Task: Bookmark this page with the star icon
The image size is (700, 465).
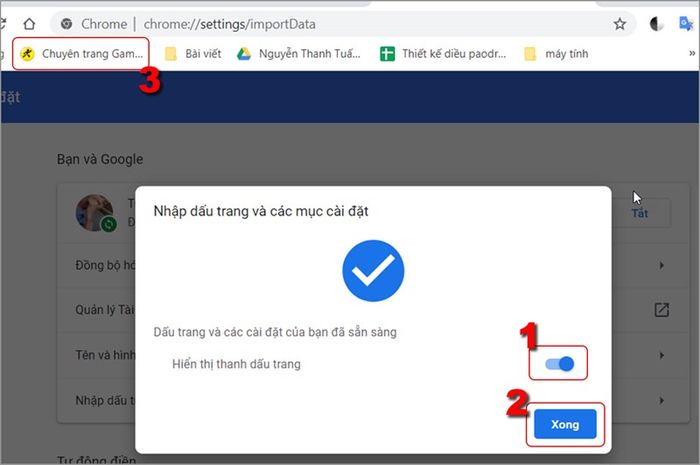Action: click(619, 24)
